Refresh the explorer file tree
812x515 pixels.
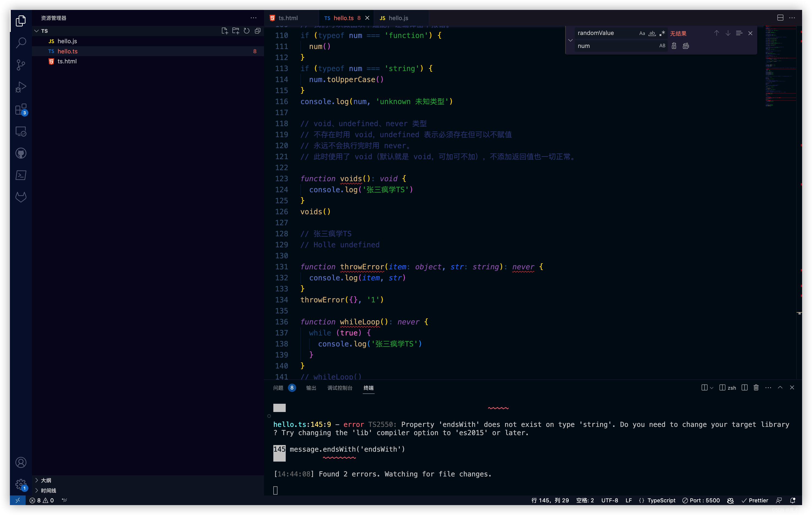point(247,31)
